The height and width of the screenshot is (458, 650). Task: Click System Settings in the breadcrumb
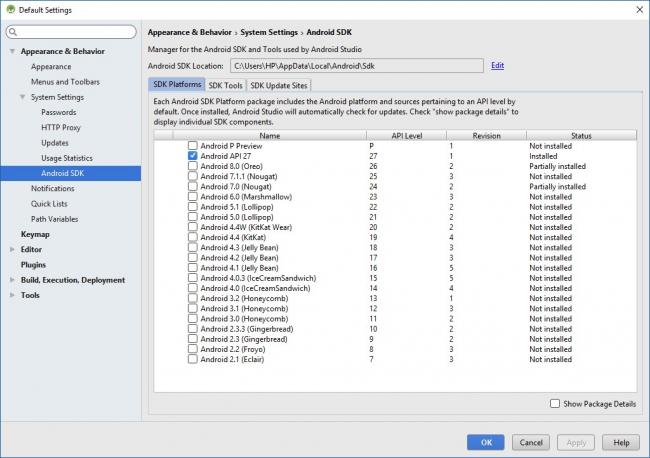(x=269, y=32)
